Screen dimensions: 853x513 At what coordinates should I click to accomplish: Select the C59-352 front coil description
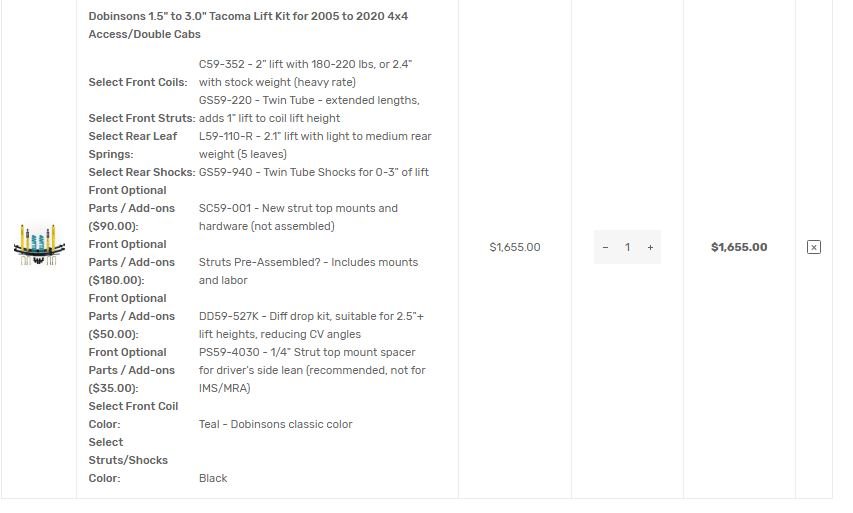[x=306, y=73]
